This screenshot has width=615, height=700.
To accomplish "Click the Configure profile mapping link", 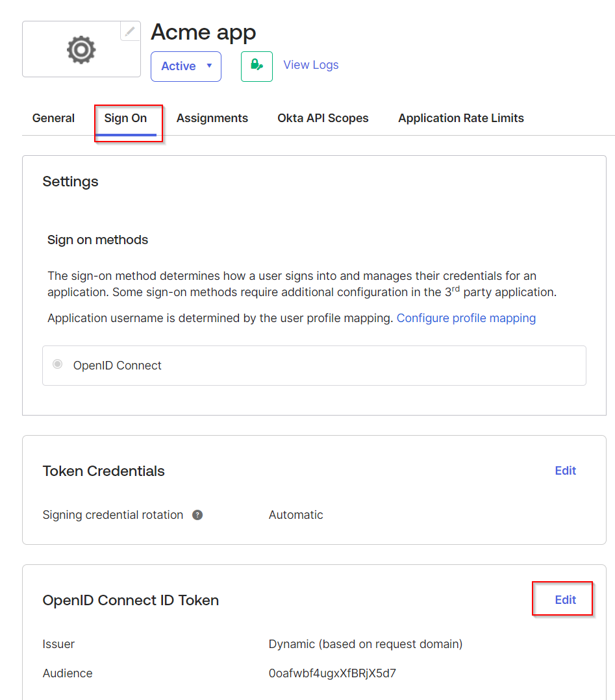I will [x=466, y=318].
